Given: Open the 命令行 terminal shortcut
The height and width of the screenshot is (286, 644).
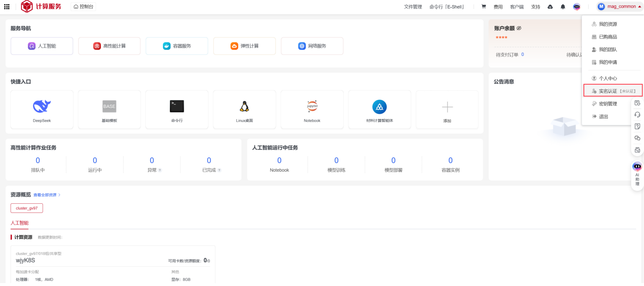Looking at the screenshot, I should click(177, 109).
